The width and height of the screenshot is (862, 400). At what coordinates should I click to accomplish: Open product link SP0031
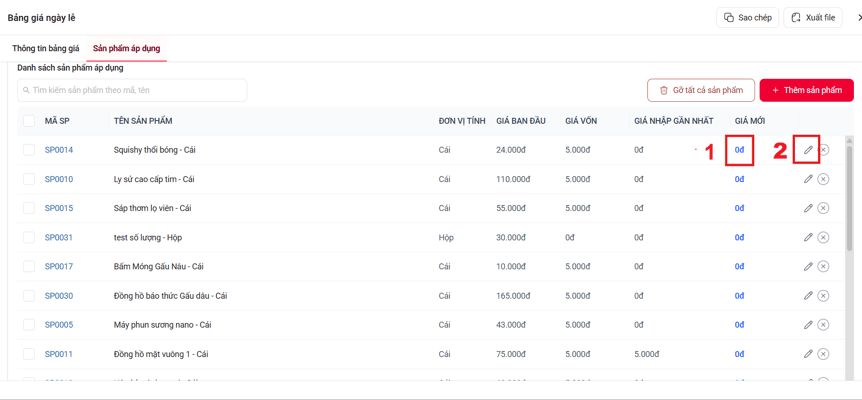tap(59, 237)
